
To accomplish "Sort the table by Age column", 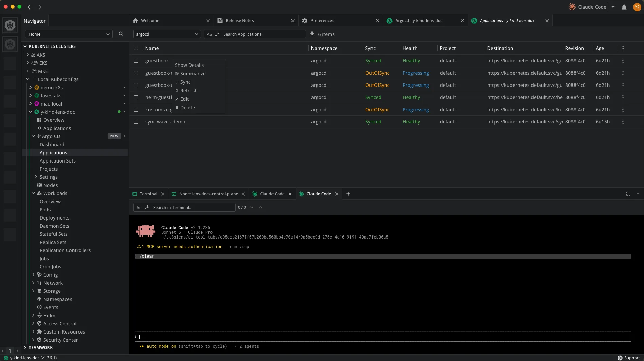I will [x=600, y=48].
